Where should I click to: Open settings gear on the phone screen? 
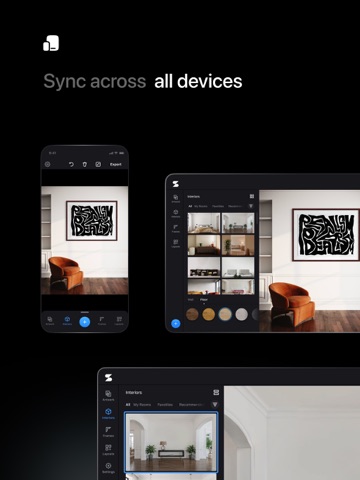coord(47,164)
